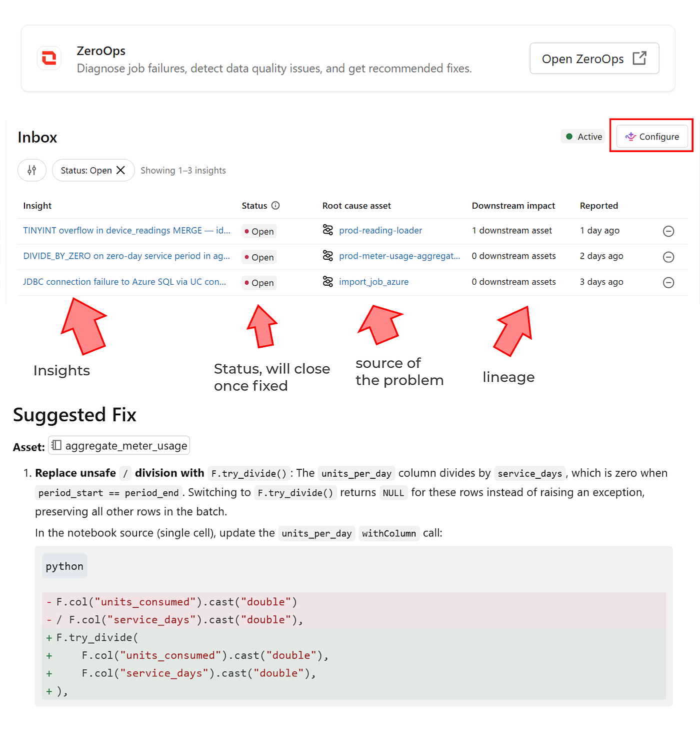
Task: Click the Status column info icon
Action: coord(275,206)
